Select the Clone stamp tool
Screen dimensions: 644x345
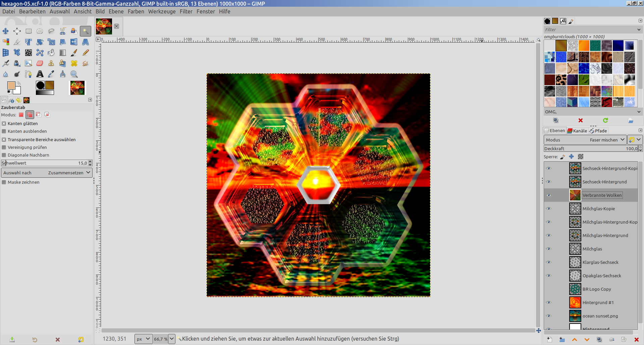click(51, 63)
